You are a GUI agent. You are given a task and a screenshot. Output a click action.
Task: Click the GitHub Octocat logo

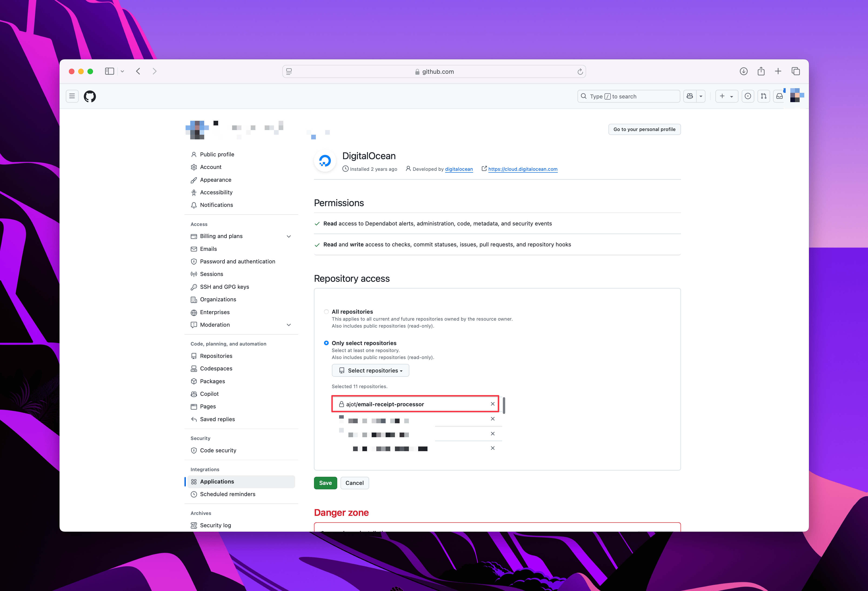(x=90, y=96)
